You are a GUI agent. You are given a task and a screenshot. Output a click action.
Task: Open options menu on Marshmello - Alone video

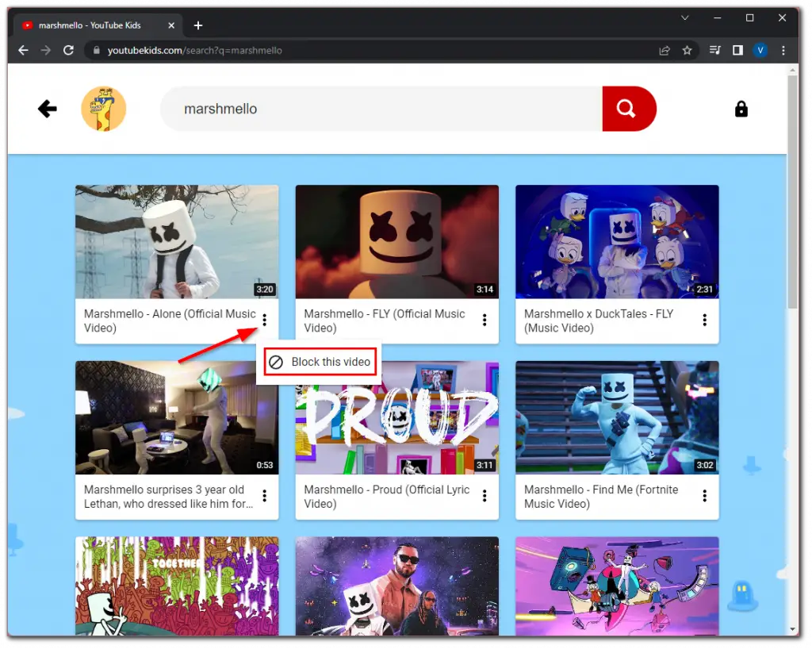point(264,320)
